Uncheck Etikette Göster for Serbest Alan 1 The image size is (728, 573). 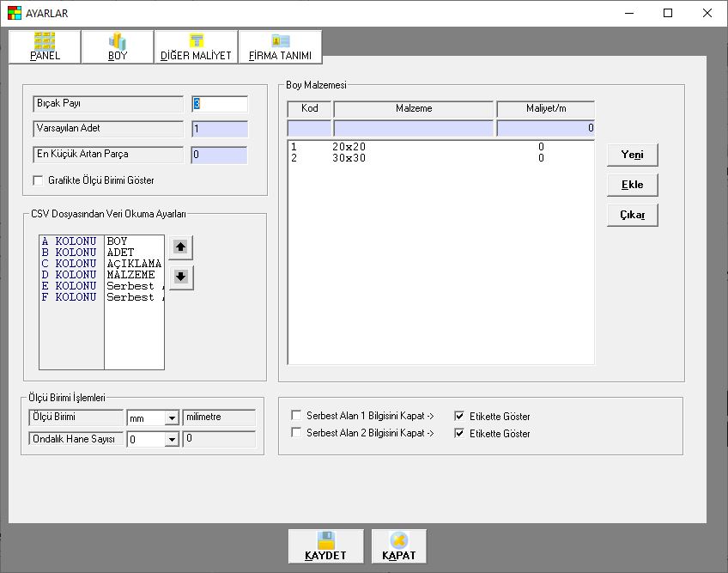point(459,416)
